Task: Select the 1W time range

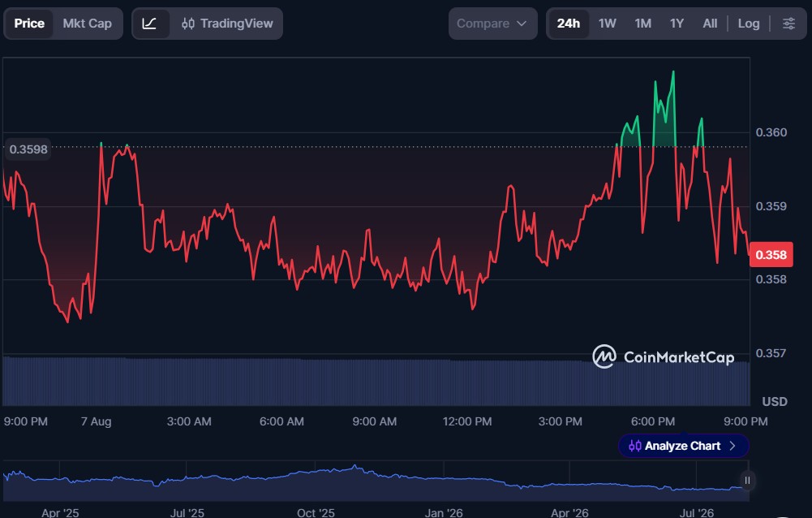Action: (607, 24)
